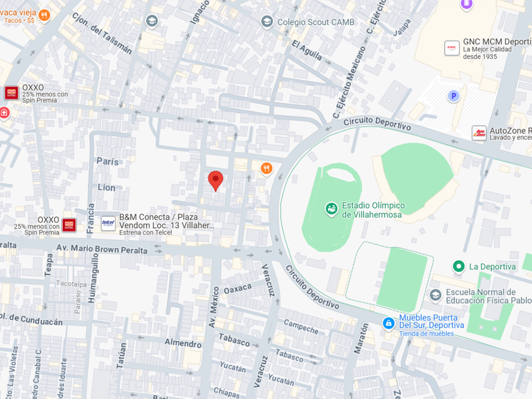This screenshot has width=532, height=399.
Task: Select the pink lodging marker at left edge
Action: (4, 113)
